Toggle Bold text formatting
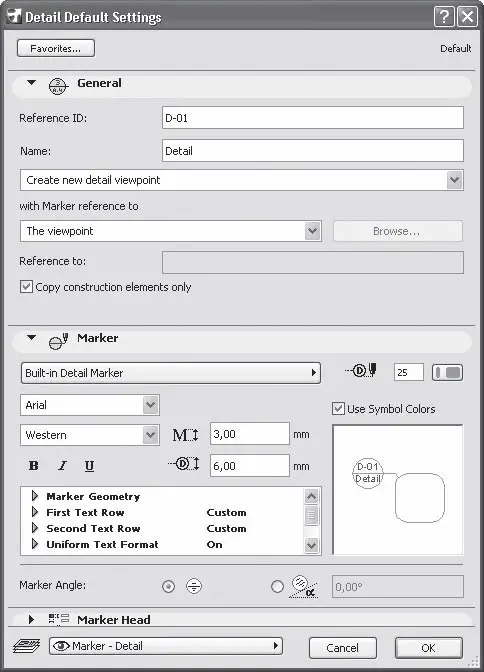The width and height of the screenshot is (484, 672). pyautogui.click(x=33, y=466)
